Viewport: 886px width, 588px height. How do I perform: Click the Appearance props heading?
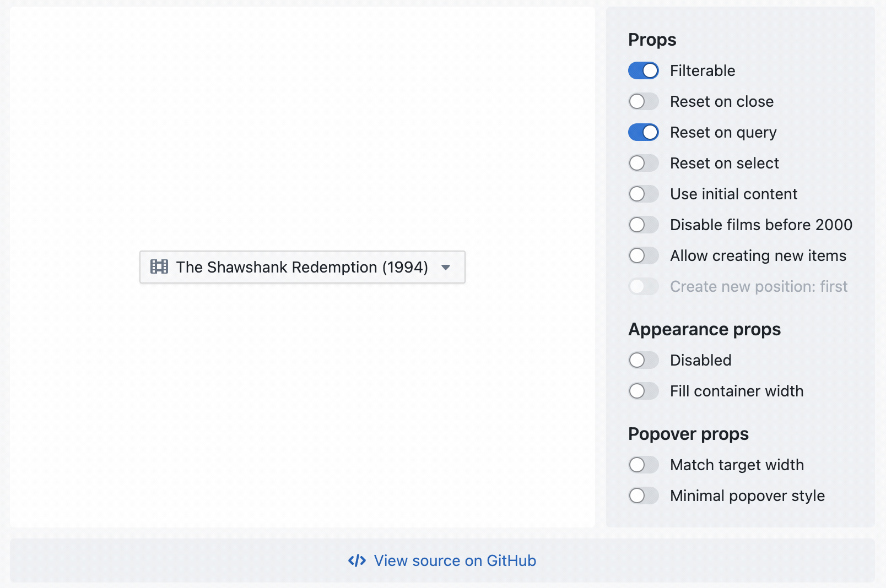(704, 329)
